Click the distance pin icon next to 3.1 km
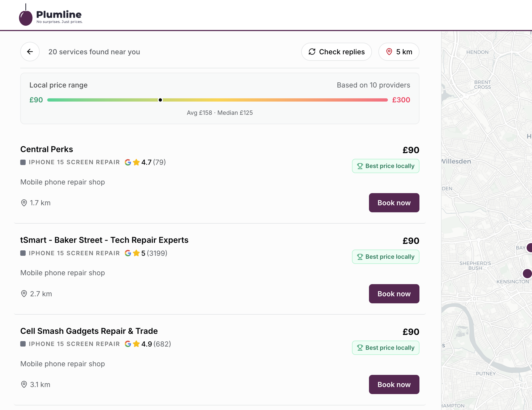This screenshot has height=410, width=532. click(x=24, y=384)
